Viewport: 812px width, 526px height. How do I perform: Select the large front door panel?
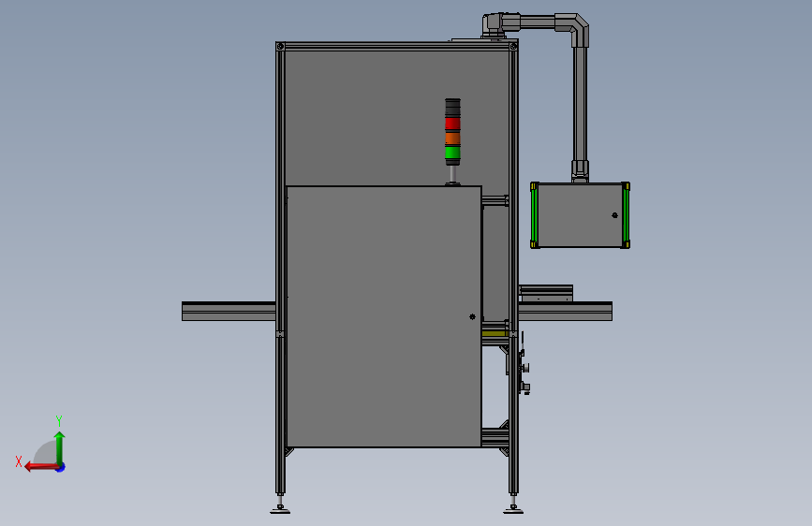[384, 316]
